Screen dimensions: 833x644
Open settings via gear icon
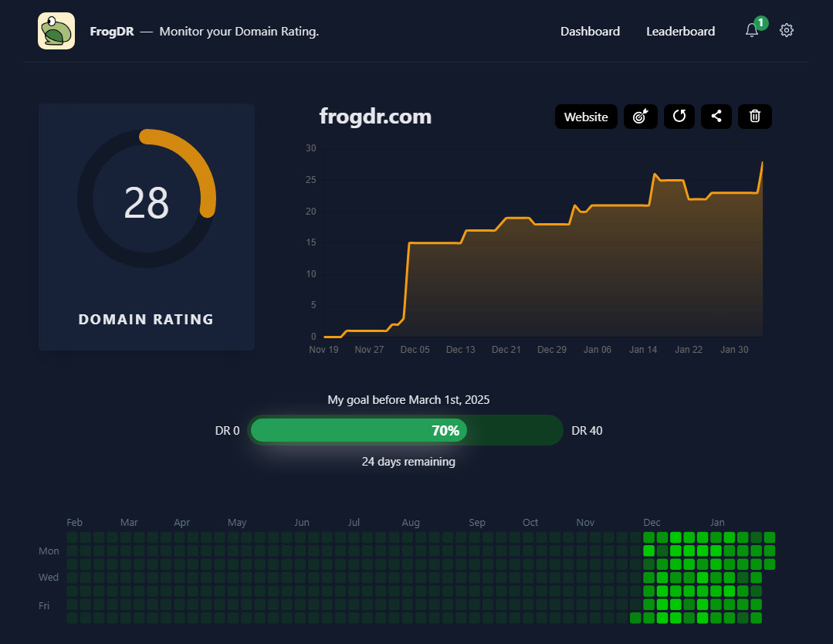coord(786,30)
